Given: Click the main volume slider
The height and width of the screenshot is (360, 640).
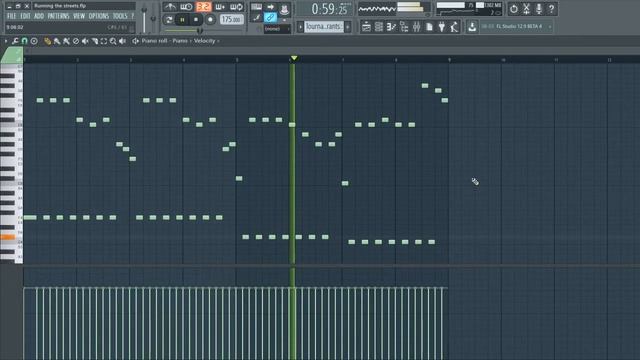Looking at the screenshot, I should point(144,19).
